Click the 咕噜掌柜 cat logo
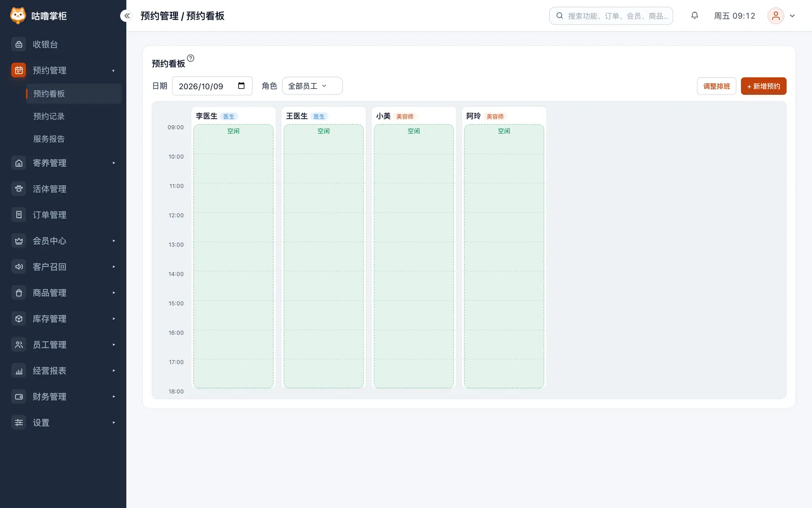Image resolution: width=812 pixels, height=508 pixels. pyautogui.click(x=18, y=16)
